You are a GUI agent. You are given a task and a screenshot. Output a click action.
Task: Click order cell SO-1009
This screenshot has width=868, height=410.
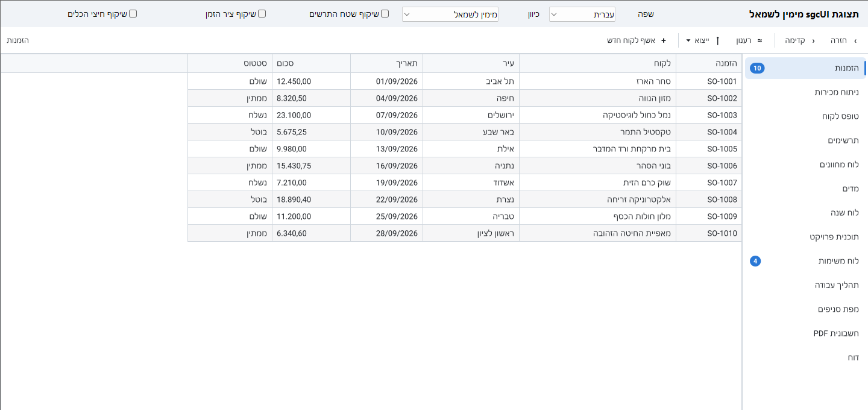point(709,216)
